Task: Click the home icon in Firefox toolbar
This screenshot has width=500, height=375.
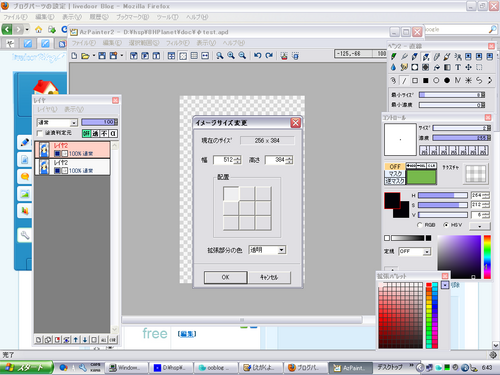Action: [x=39, y=30]
